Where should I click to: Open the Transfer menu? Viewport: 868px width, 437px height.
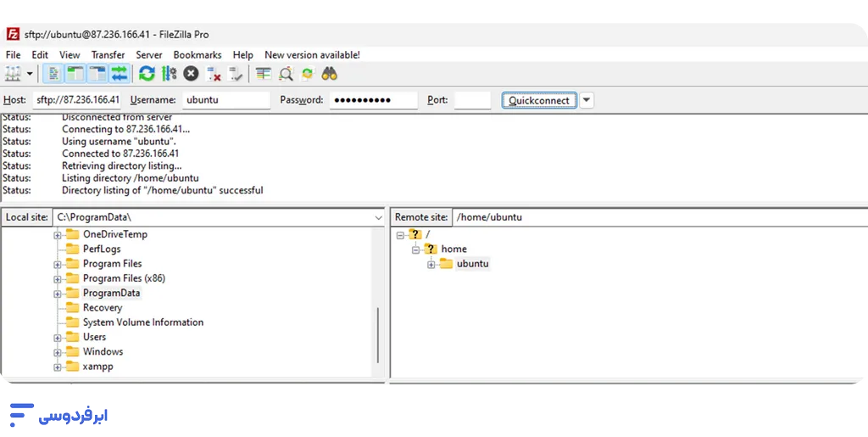pyautogui.click(x=108, y=55)
